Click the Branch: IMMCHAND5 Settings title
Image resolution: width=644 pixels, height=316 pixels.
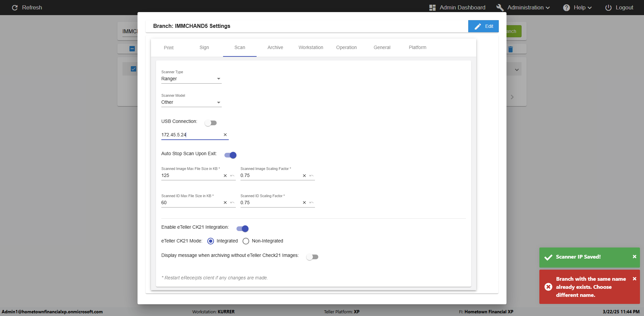(x=192, y=26)
